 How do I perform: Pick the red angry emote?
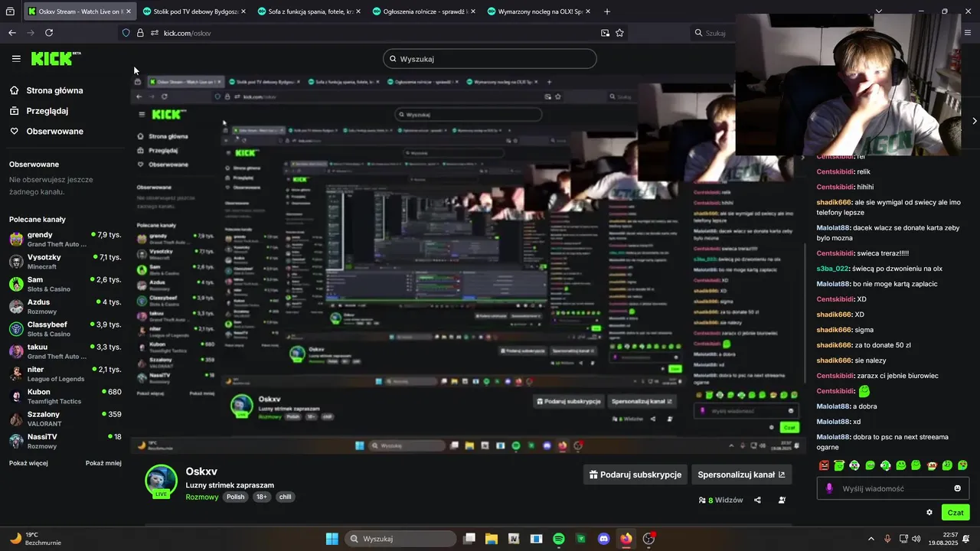pos(824,465)
